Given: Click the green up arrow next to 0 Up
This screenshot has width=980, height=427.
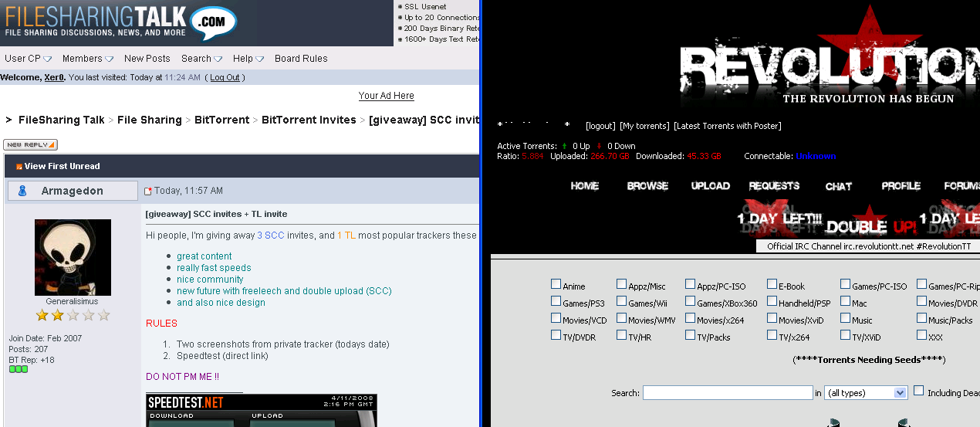Looking at the screenshot, I should 564,146.
